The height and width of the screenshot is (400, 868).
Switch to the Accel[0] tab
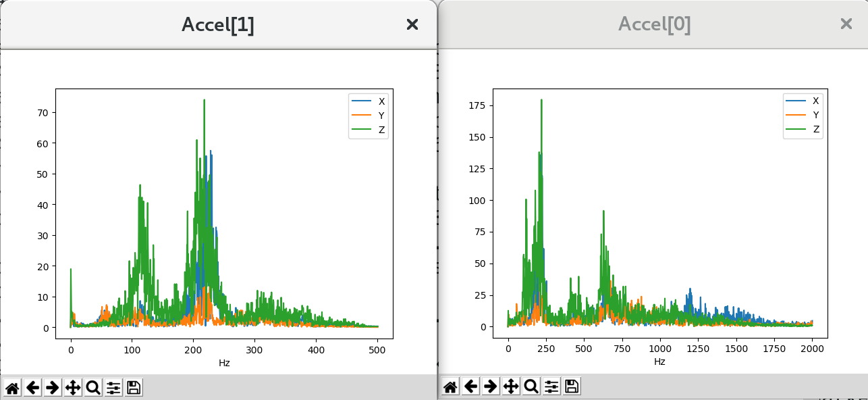[x=654, y=25]
